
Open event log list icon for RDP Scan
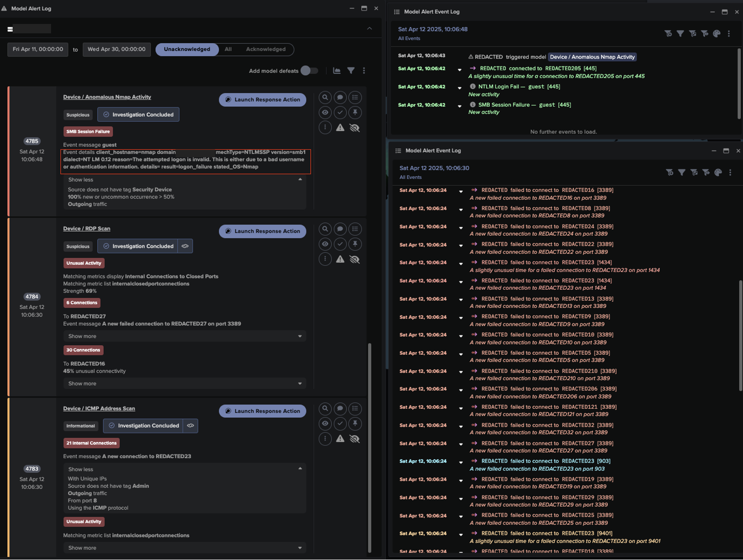point(355,229)
